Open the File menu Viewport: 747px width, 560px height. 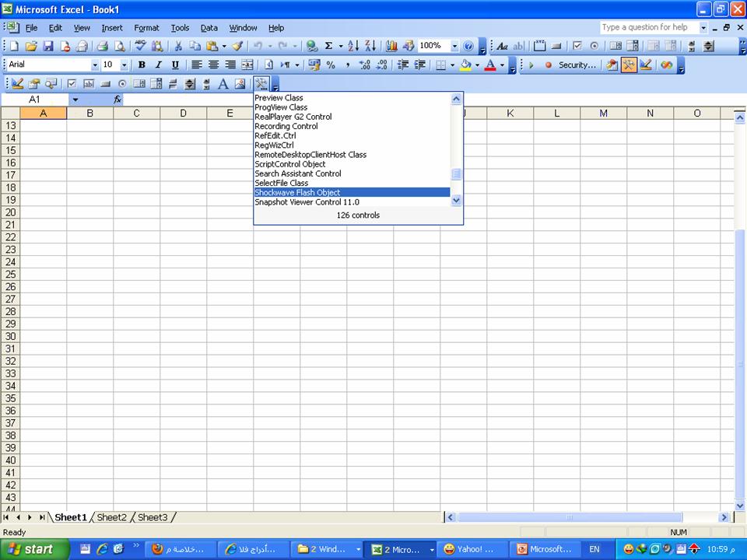coord(31,28)
